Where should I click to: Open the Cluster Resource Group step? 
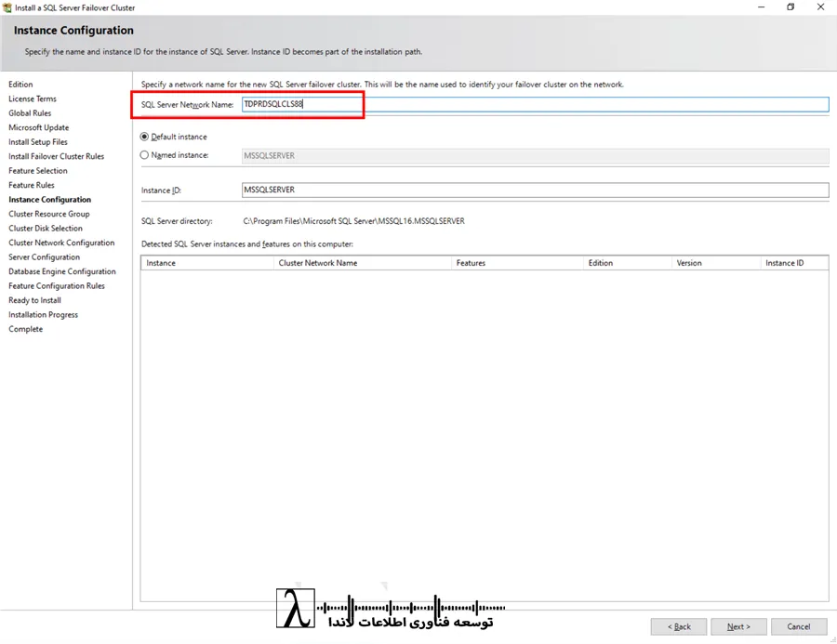click(x=49, y=214)
